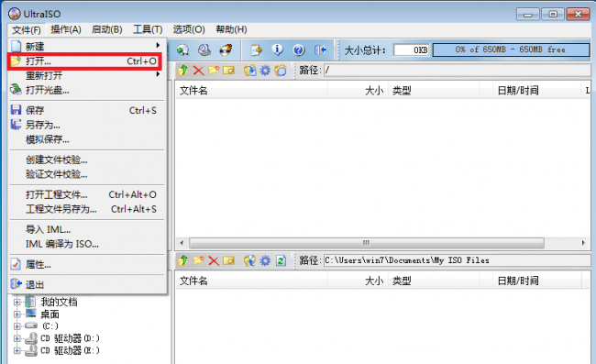The height and width of the screenshot is (364, 596).
Task: Click the scrollbar right arrow in image pane
Action: 583,243
